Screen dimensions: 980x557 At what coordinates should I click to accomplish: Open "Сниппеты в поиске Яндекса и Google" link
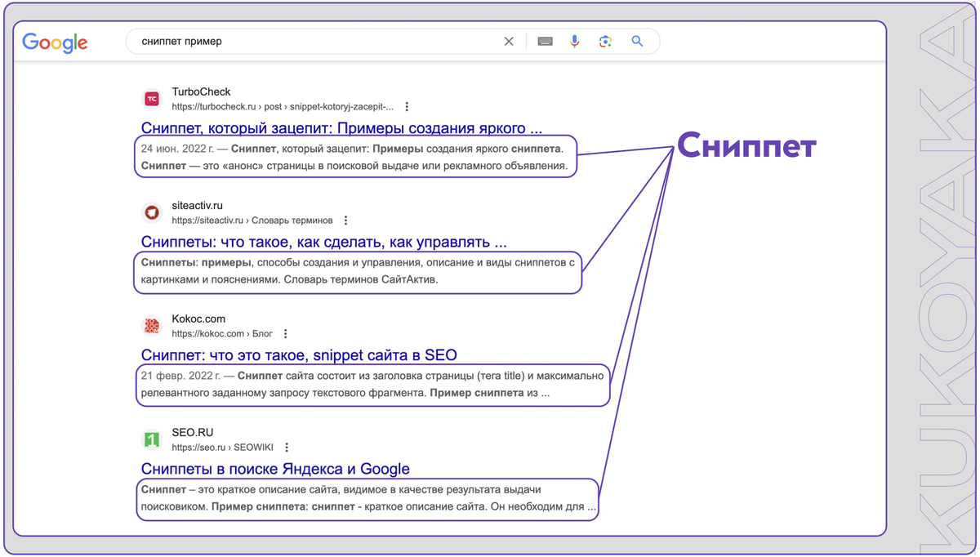point(275,469)
